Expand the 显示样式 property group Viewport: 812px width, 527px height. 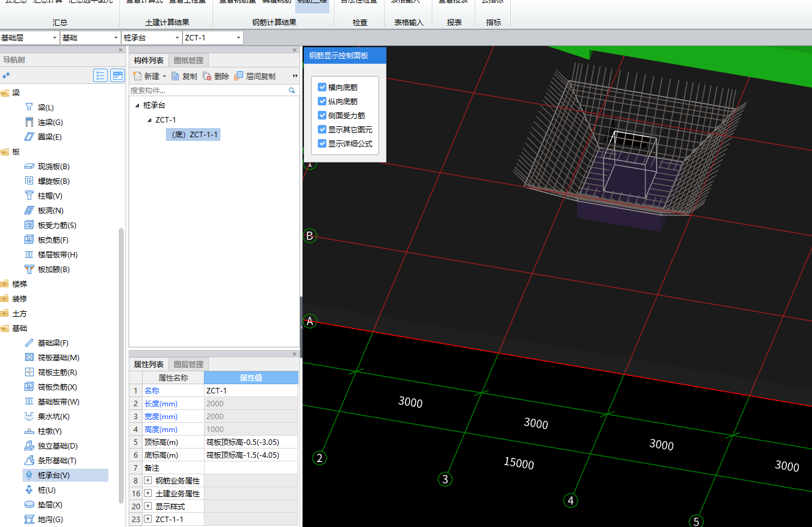tap(148, 506)
